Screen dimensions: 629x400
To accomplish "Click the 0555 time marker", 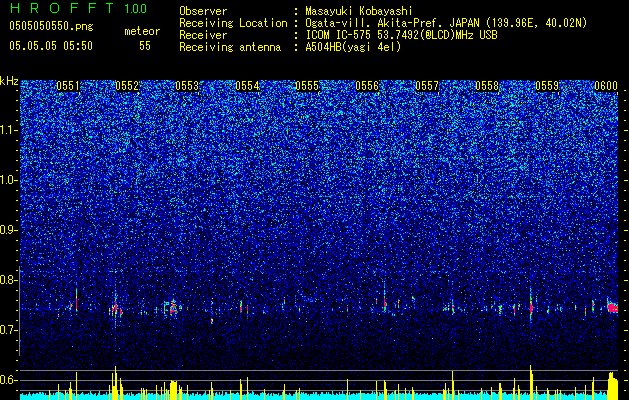I will point(307,86).
